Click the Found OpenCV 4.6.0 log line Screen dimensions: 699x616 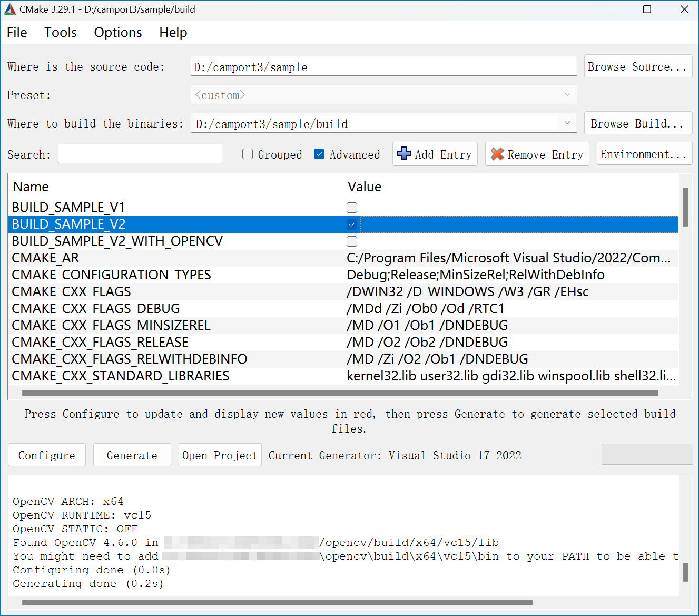(x=256, y=542)
